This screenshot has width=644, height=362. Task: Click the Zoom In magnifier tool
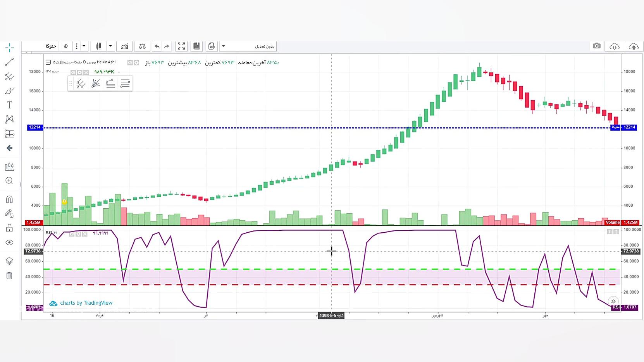tap(9, 180)
